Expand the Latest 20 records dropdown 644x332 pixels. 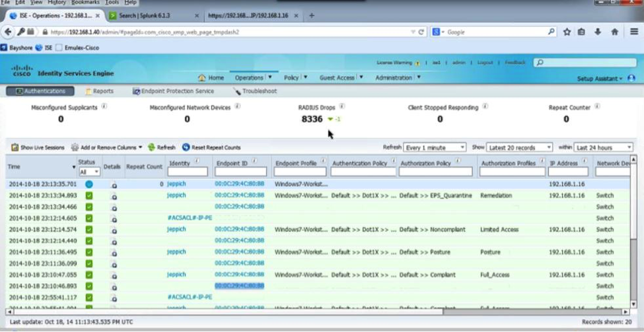coord(520,147)
